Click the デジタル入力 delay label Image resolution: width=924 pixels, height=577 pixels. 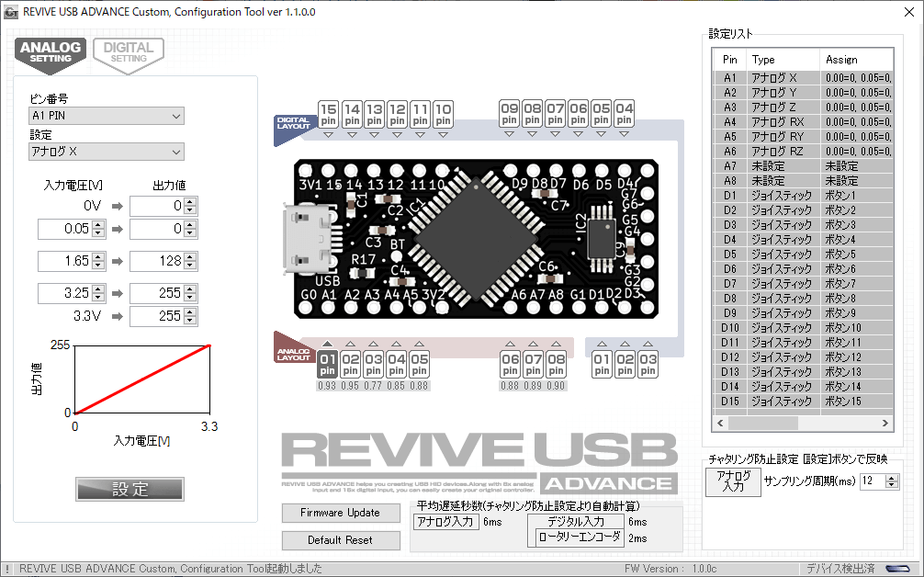(x=576, y=522)
